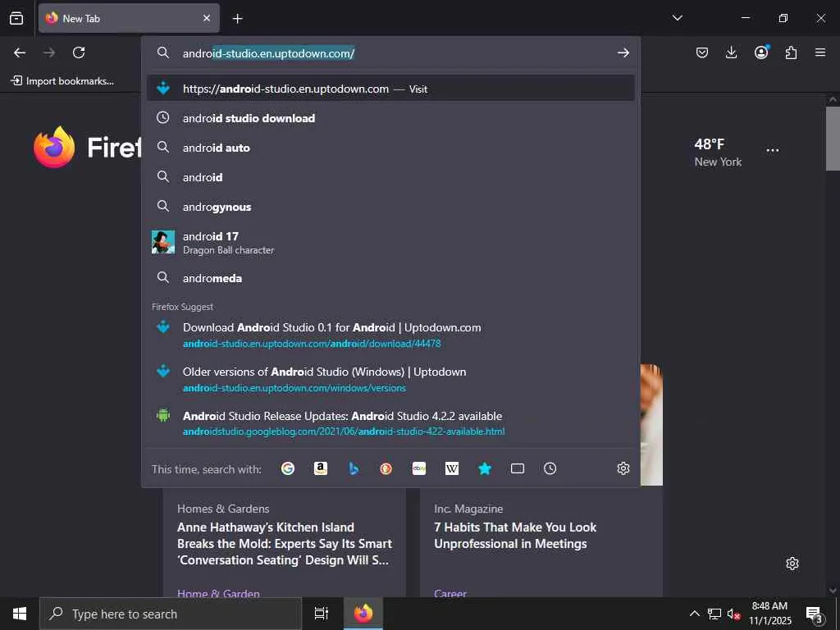840x630 pixels.
Task: Click the page vertical scrollbar thumb
Action: point(833,138)
